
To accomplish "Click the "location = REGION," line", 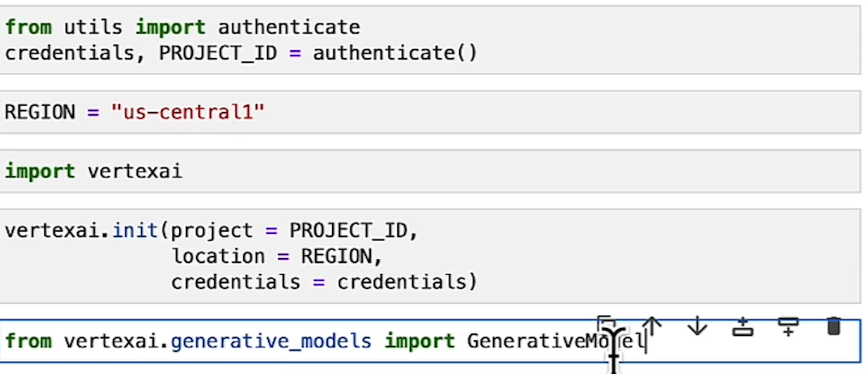I will coord(277,256).
